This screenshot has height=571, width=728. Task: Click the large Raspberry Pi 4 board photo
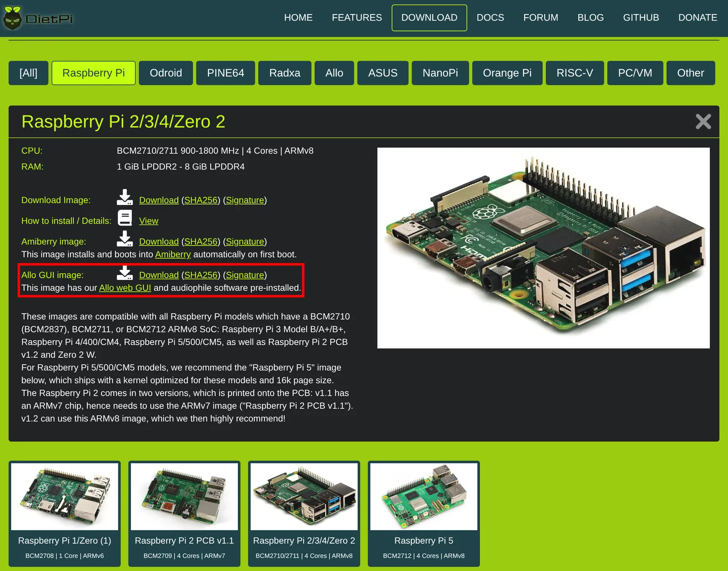tap(543, 248)
